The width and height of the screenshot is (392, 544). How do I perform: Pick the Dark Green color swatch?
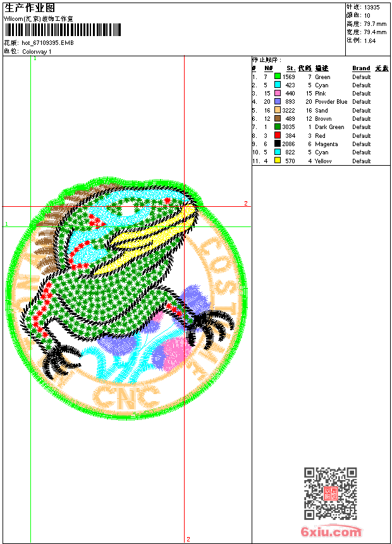pyautogui.click(x=278, y=127)
